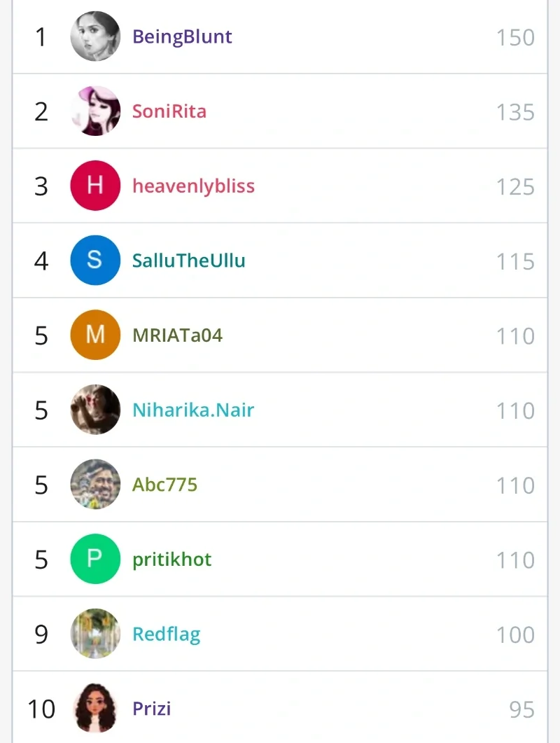Open the Prizi username link
The width and height of the screenshot is (560, 743).
[x=152, y=709]
